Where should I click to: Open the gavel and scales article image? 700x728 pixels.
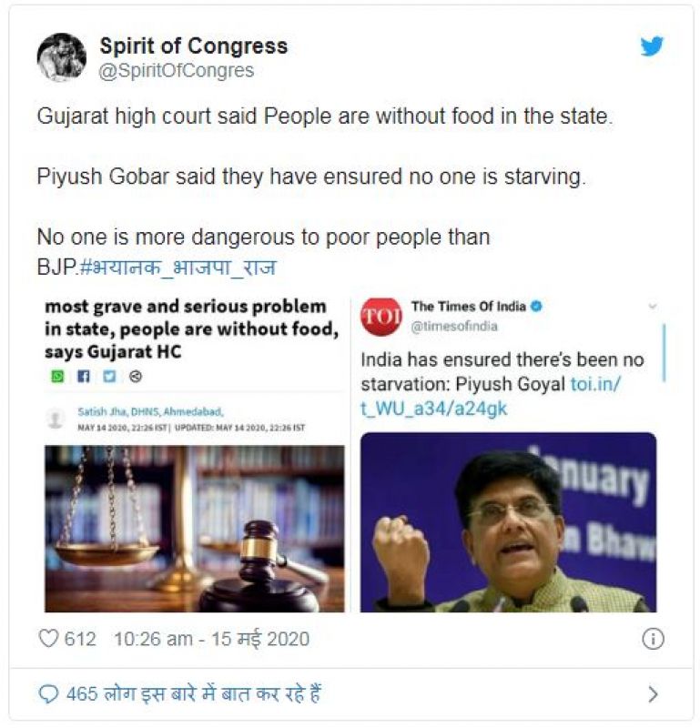pos(194,528)
